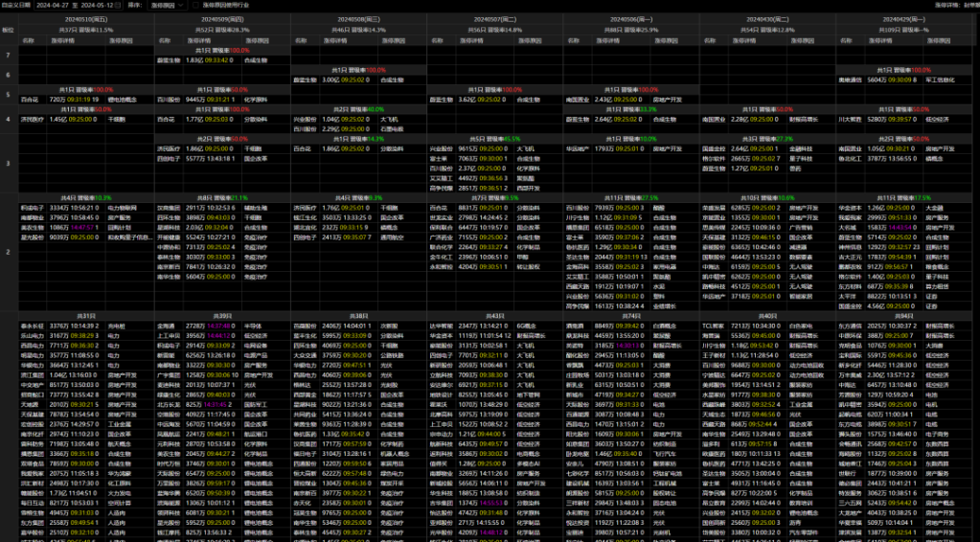
Task: Select board level 6 row label
Action: pyautogui.click(x=8, y=75)
